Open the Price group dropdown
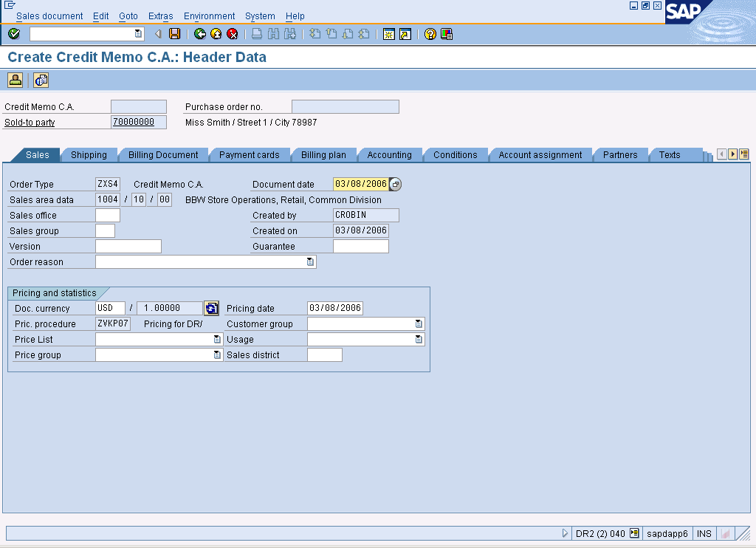 point(217,355)
